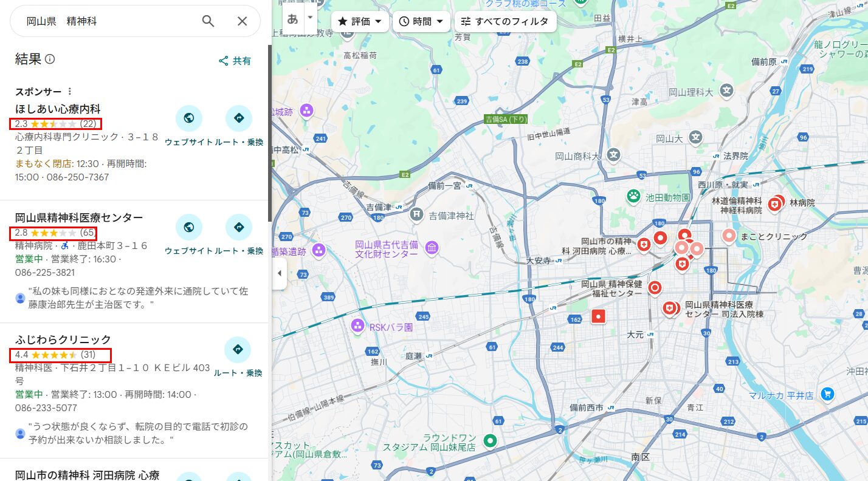Click the 林病院 map label

tap(802, 203)
